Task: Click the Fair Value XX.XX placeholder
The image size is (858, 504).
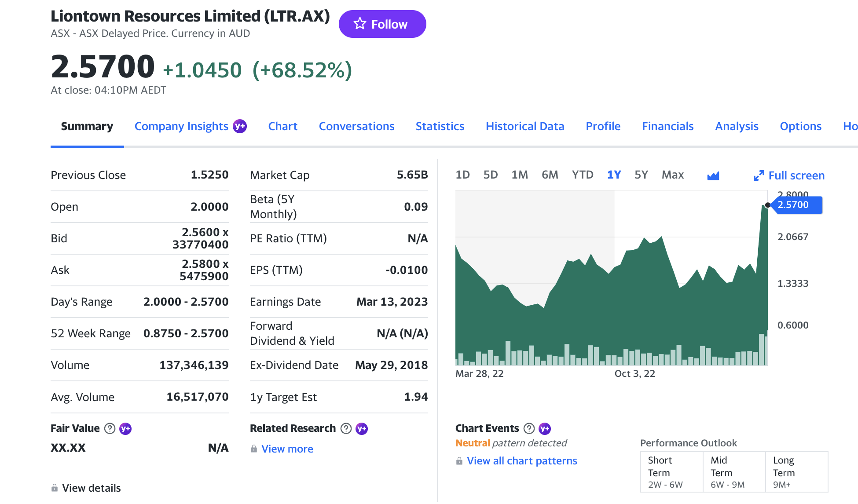Action: point(68,448)
